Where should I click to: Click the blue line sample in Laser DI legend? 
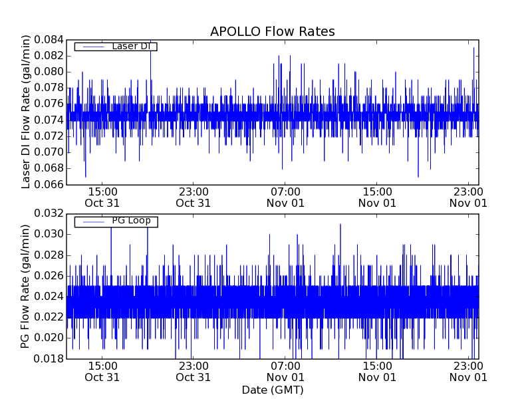click(x=92, y=47)
